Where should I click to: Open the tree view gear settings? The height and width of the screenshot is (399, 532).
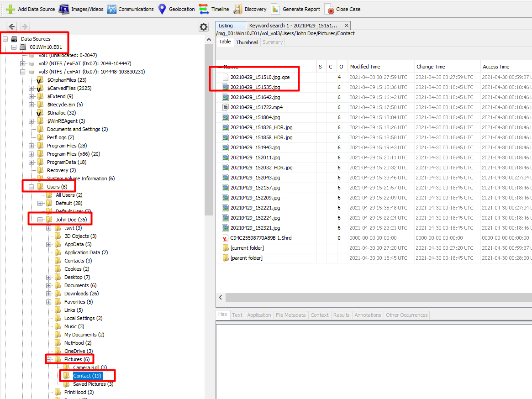click(x=204, y=27)
